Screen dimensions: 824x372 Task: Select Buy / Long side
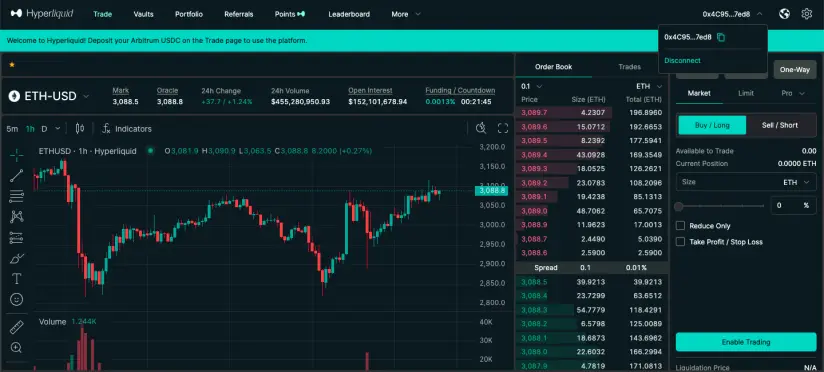(712, 125)
